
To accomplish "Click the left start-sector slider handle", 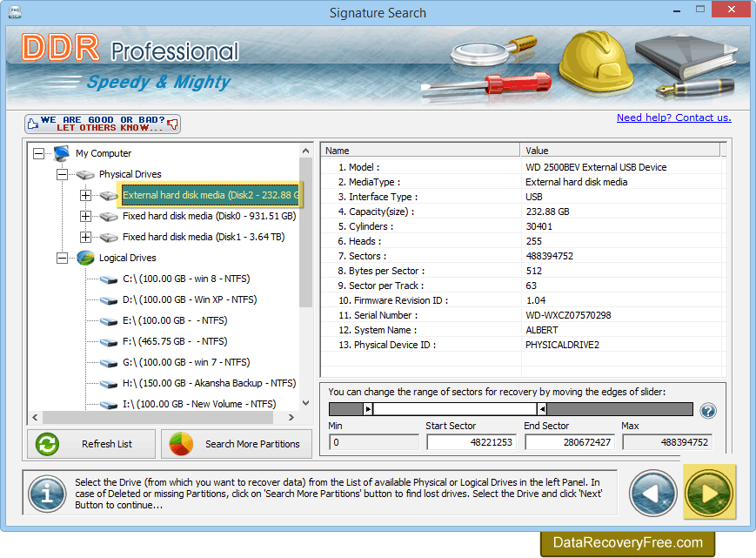I will click(x=368, y=409).
